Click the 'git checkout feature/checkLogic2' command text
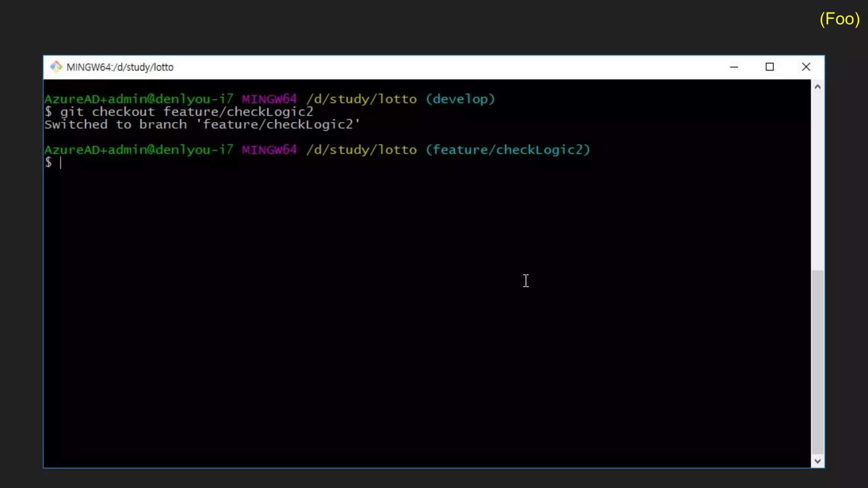 point(186,112)
